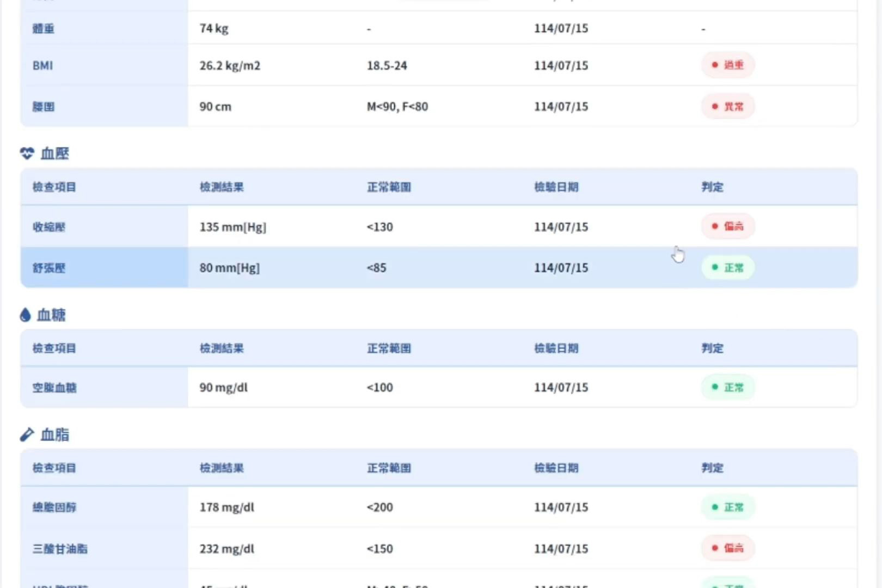The width and height of the screenshot is (882, 588).
Task: Click the 異常 badge for 腰圍
Action: 728,107
